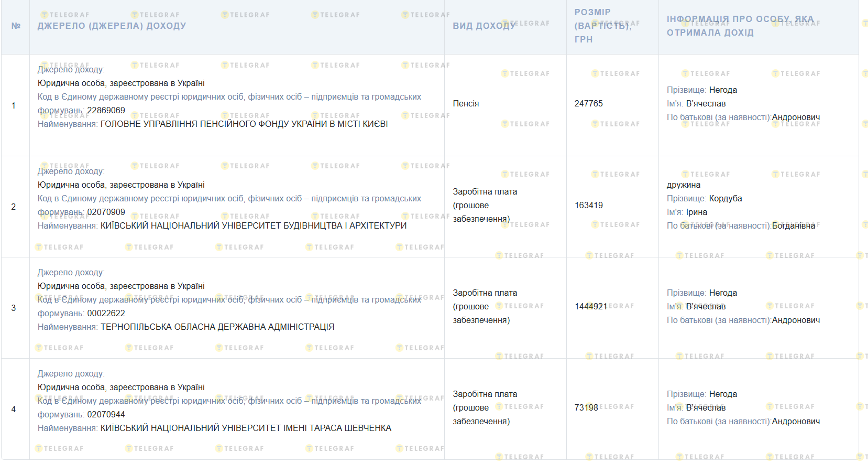Click the "Пенсія" income type cell
868x463 pixels.
tap(466, 104)
